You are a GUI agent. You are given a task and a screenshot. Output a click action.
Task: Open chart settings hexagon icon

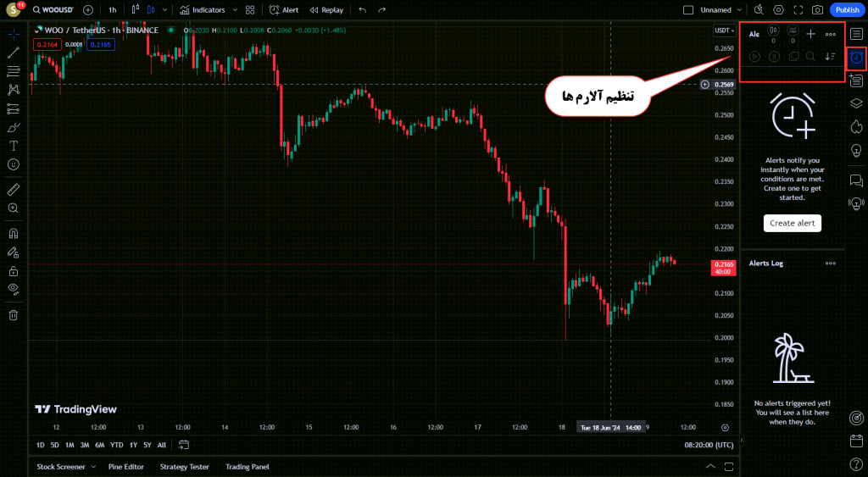(778, 10)
